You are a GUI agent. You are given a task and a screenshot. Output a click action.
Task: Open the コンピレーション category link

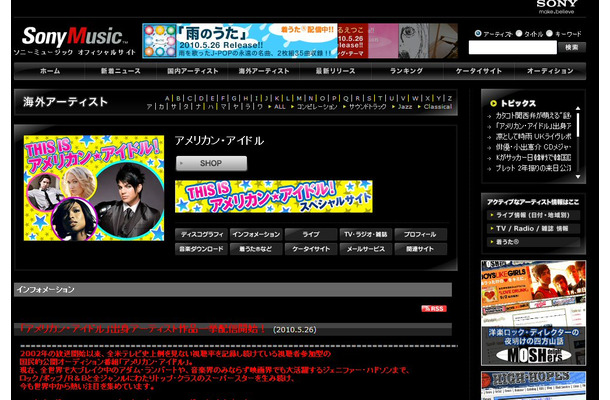pos(317,107)
